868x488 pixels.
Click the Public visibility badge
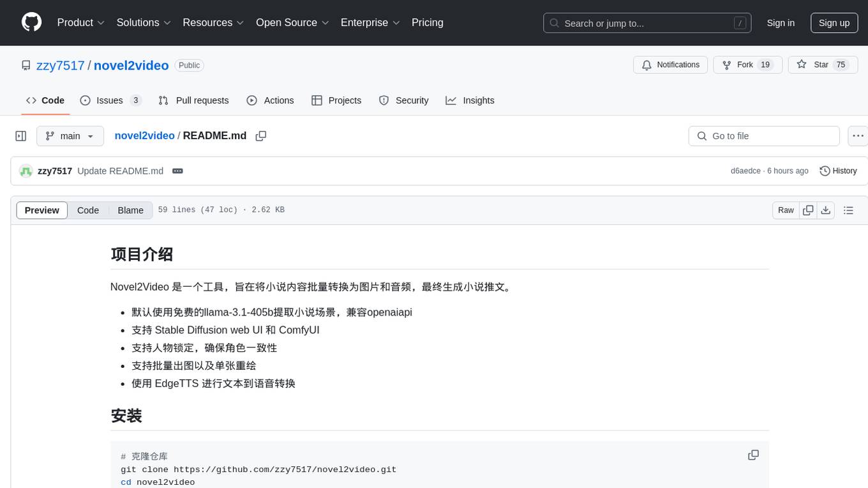tap(189, 65)
